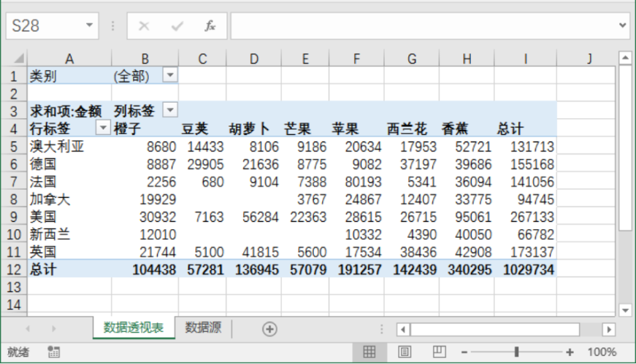636x364 pixels.
Task: Open the 列标签 filter dropdown
Action: (170, 110)
